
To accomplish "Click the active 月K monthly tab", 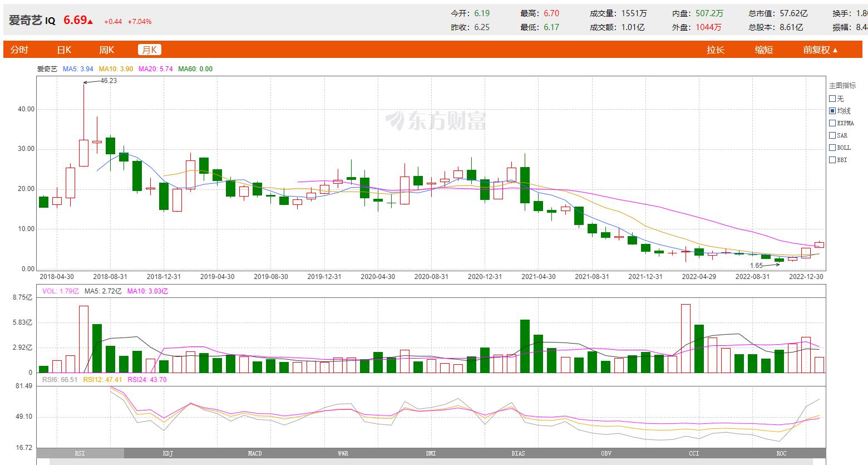I will tap(149, 50).
